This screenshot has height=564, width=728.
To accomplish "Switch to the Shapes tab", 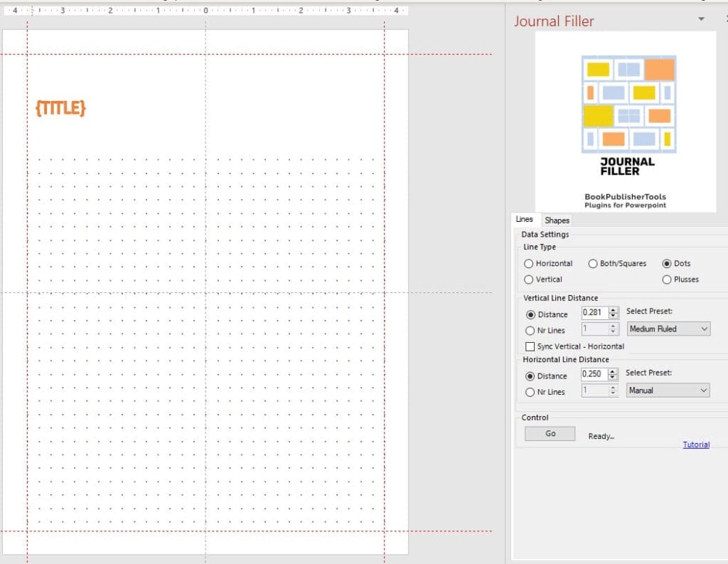I will click(x=557, y=220).
